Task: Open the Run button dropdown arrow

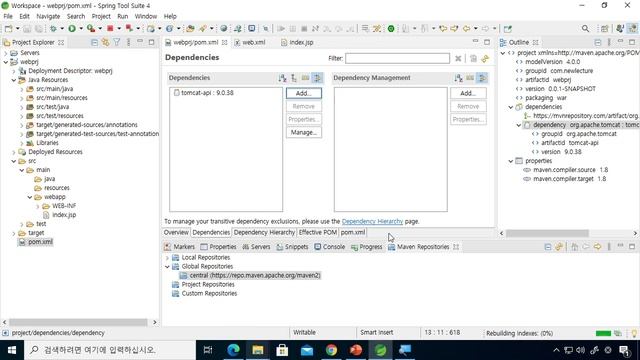Action: point(81,29)
